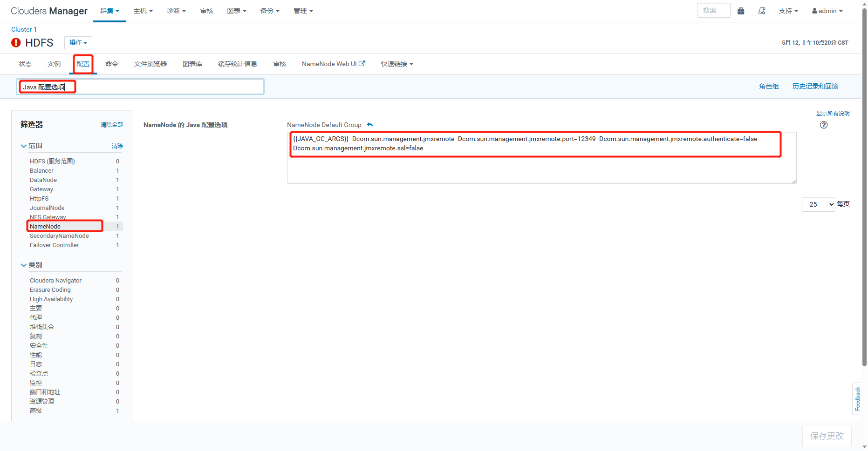Click 审核 in the top navigation
This screenshot has height=451, width=868.
pos(207,11)
